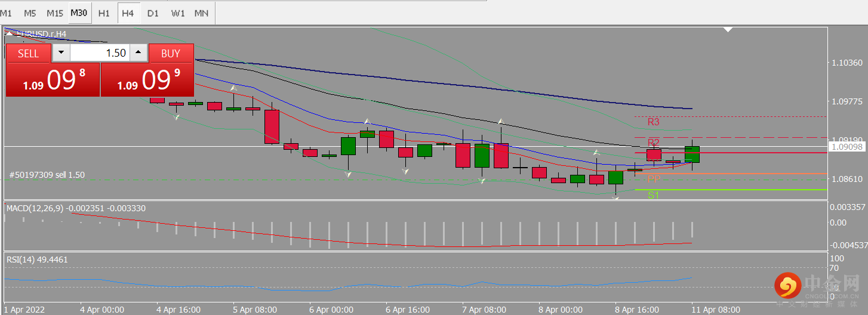Select the H4 timeframe button

tap(127, 13)
